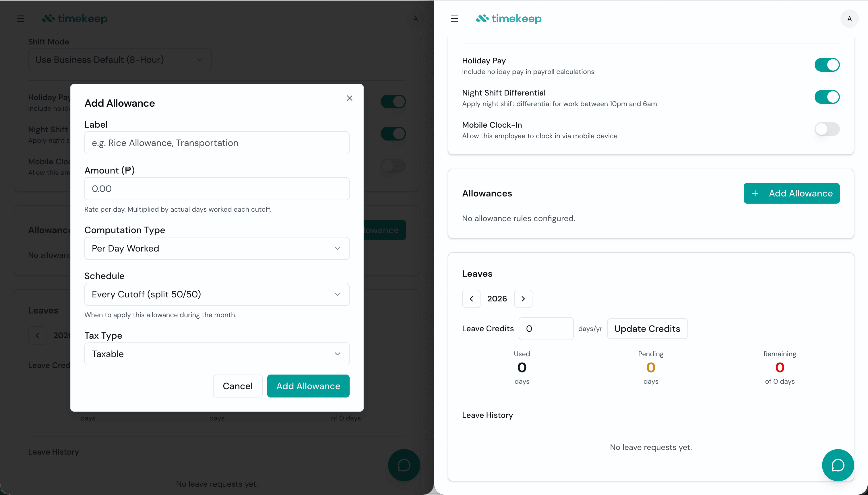Click timekeep logo in right window
The image size is (868, 495).
(509, 19)
